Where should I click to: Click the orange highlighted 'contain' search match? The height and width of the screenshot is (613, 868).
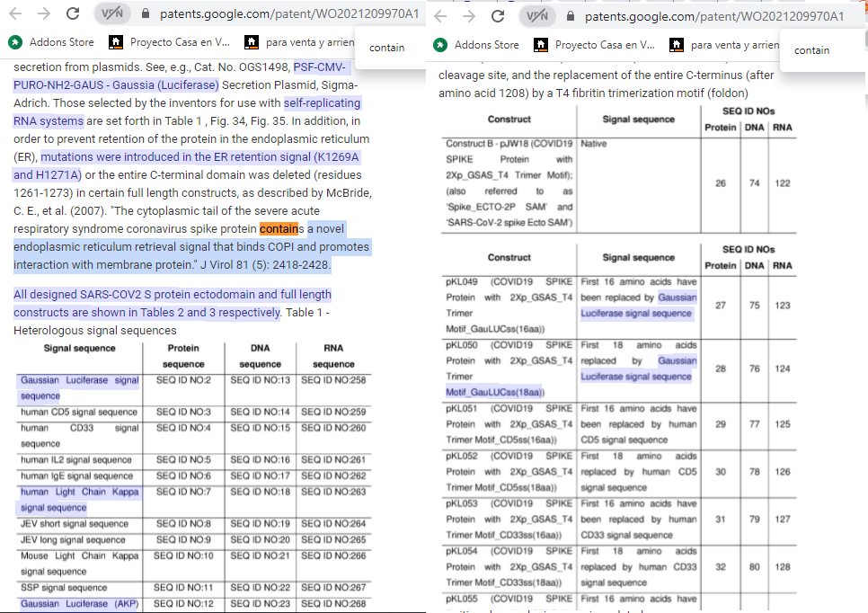point(280,228)
